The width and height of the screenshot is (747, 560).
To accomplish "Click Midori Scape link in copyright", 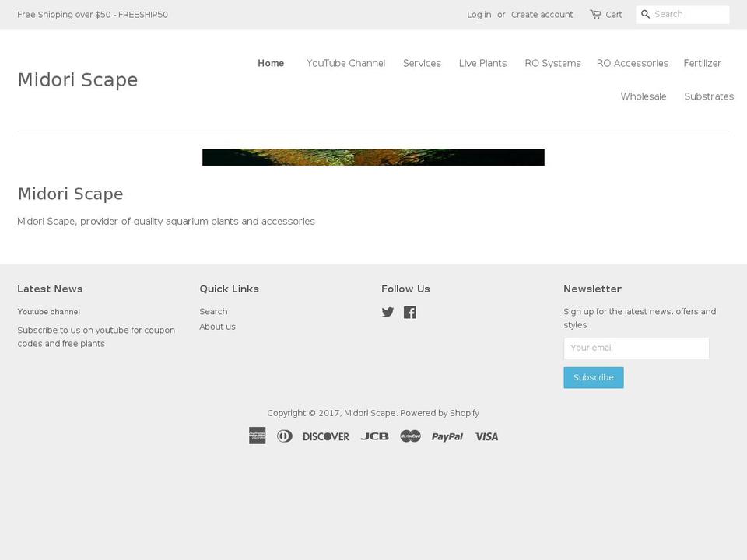I will pyautogui.click(x=370, y=413).
